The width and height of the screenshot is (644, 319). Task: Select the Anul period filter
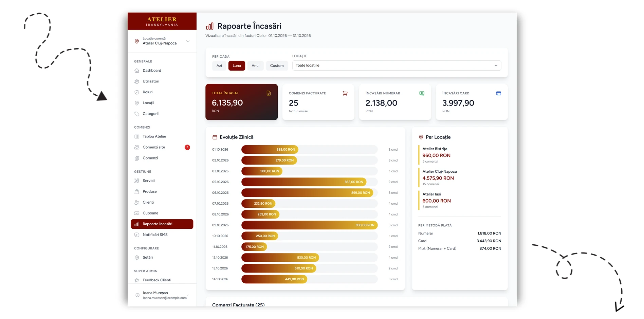256,65
